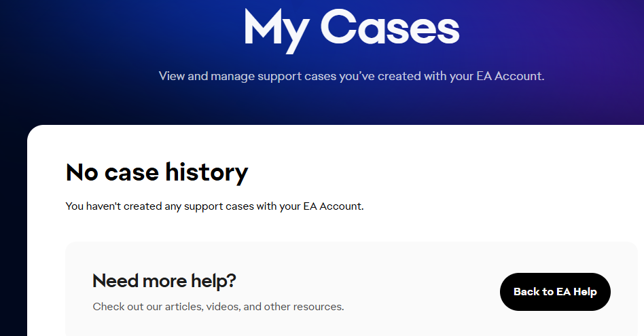644x336 pixels.
Task: Click "Check out" in the help description
Action: tap(115, 307)
